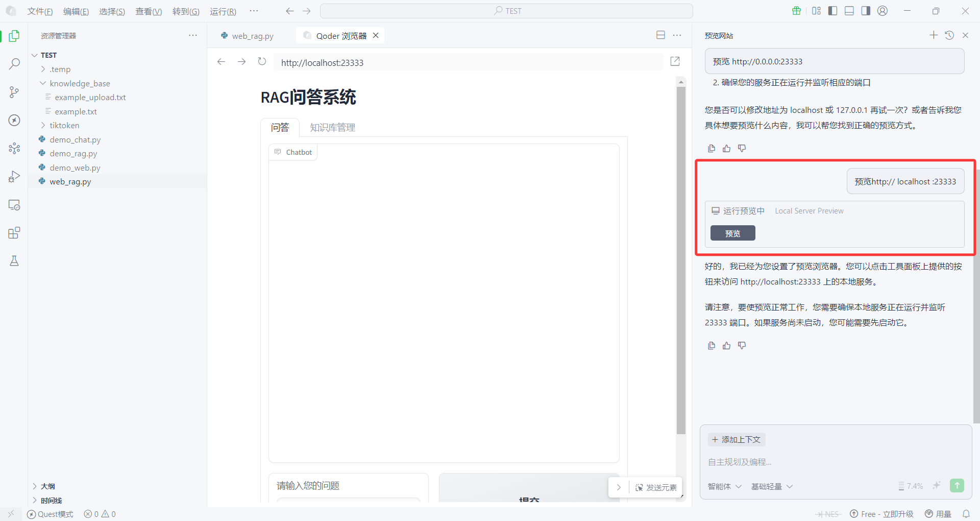
Task: Open the Extensions view
Action: 14,233
